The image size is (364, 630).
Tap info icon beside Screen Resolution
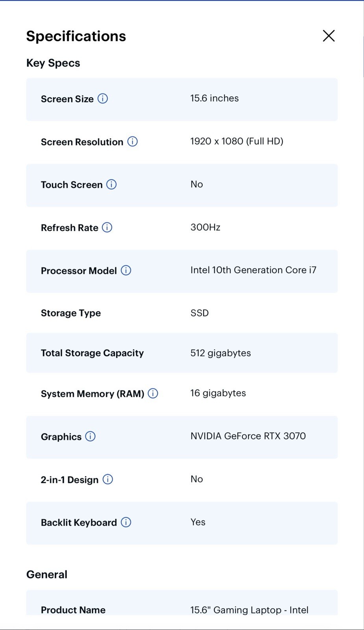coord(133,141)
